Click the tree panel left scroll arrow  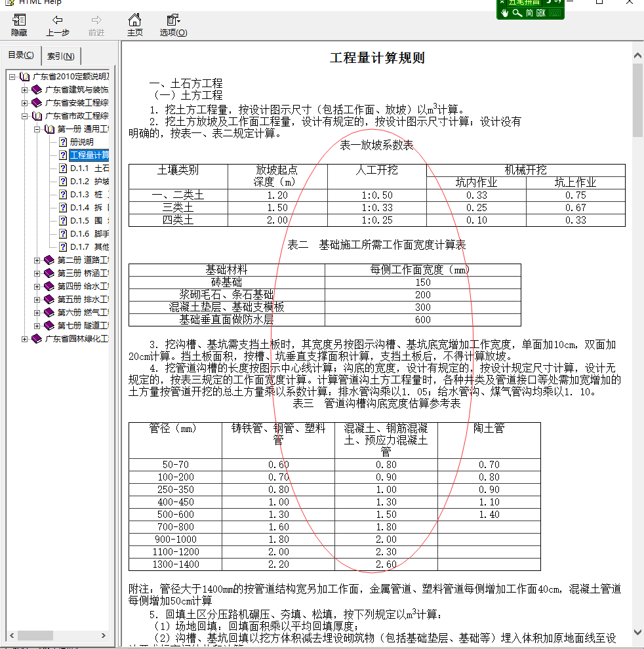click(12, 635)
